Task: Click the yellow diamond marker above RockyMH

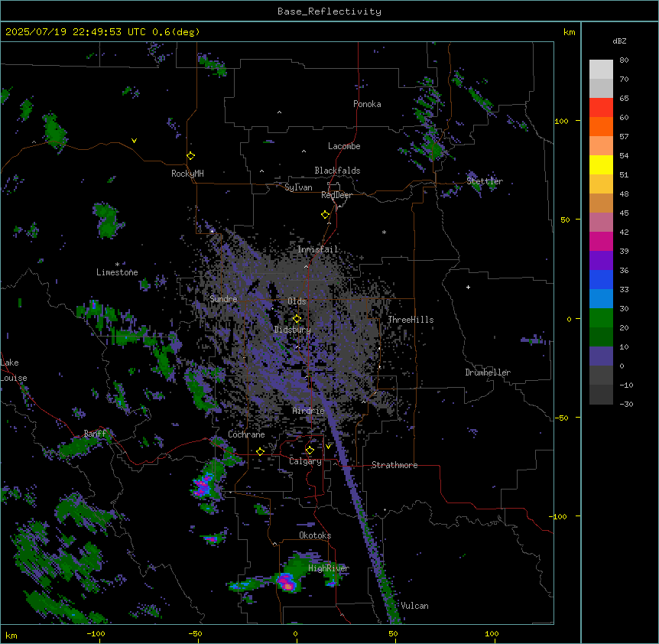Action: [190, 156]
